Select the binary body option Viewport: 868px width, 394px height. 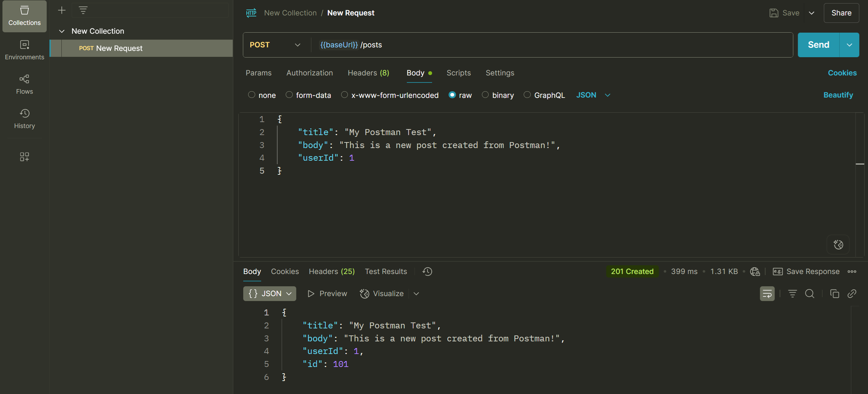click(x=485, y=95)
